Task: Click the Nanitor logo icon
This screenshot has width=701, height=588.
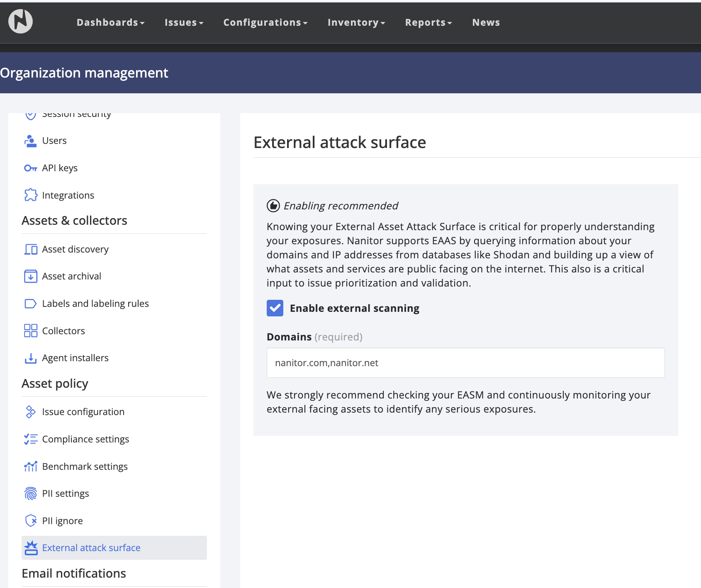Action: click(x=21, y=22)
